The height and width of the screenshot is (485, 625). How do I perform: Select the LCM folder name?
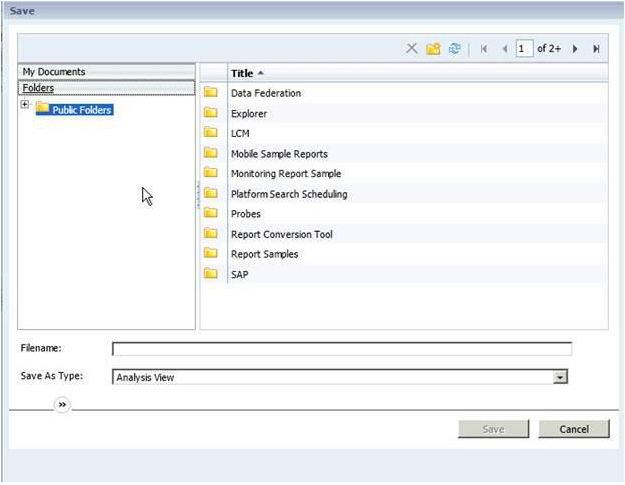(240, 134)
